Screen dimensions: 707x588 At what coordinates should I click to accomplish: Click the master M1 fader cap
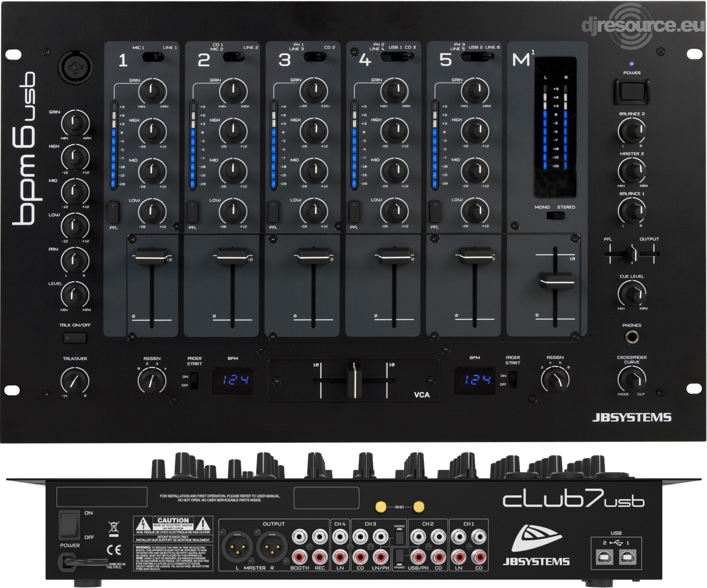(557, 281)
